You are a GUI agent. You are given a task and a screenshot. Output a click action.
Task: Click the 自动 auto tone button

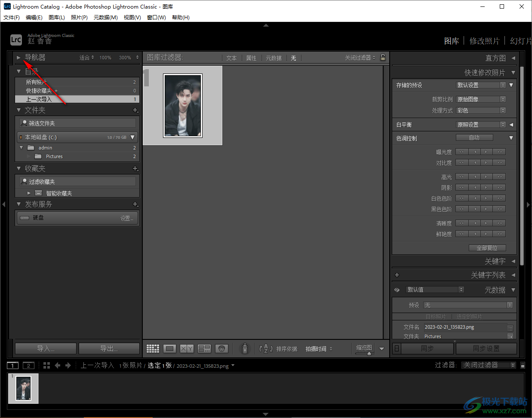pyautogui.click(x=474, y=138)
